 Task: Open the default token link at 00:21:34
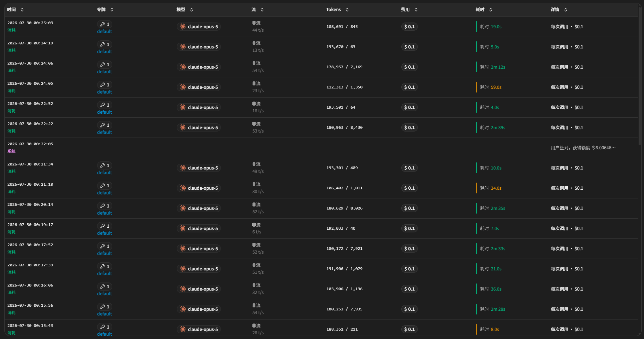point(105,173)
